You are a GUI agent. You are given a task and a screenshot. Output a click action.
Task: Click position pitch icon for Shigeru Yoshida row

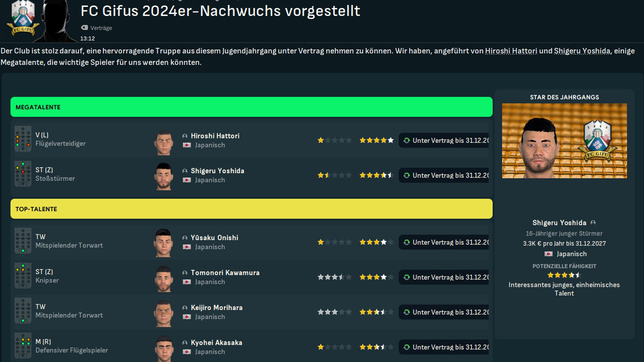tap(23, 174)
